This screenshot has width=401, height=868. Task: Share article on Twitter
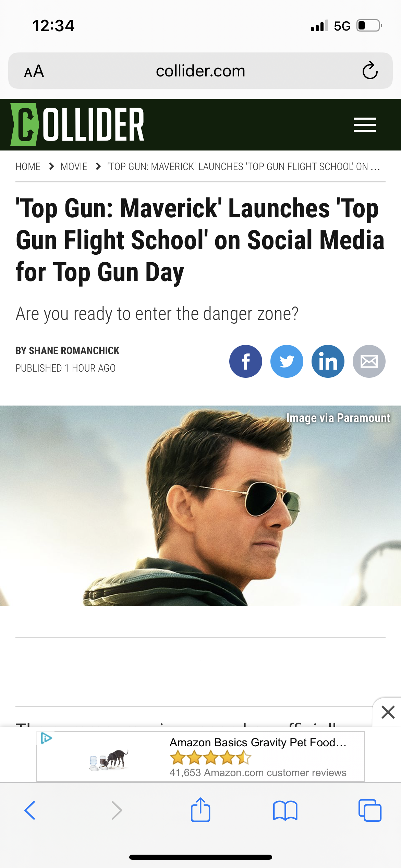[x=287, y=361]
